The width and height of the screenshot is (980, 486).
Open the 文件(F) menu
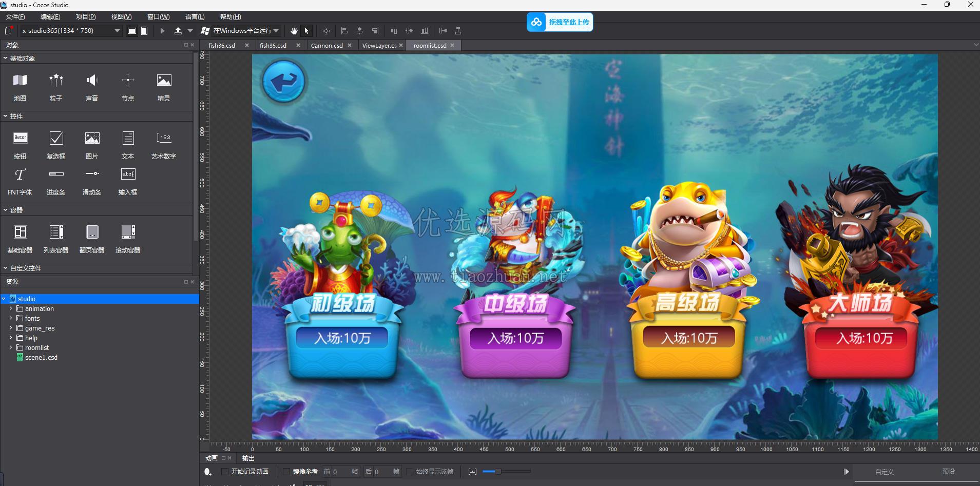[x=15, y=17]
